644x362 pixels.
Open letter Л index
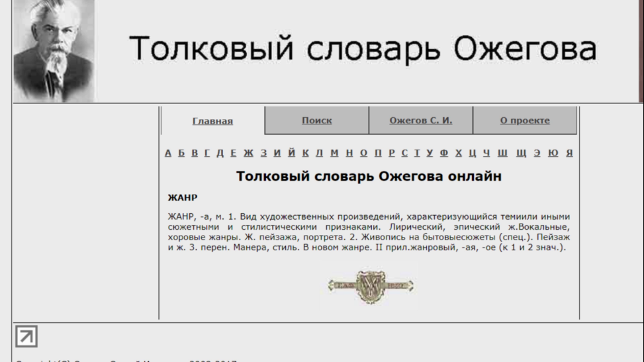319,153
